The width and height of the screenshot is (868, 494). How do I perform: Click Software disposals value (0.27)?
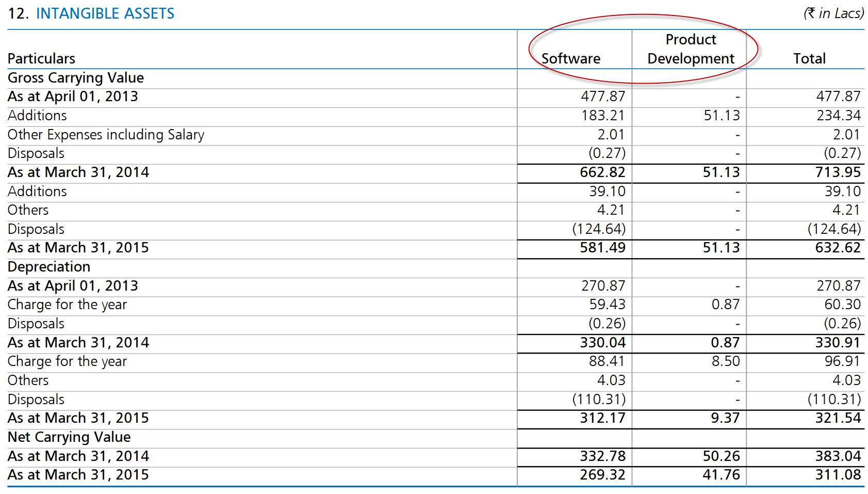pos(607,153)
